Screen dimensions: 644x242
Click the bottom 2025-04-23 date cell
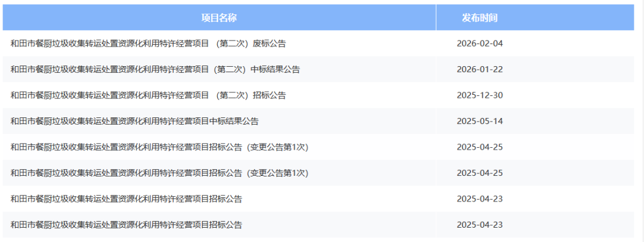(x=479, y=225)
